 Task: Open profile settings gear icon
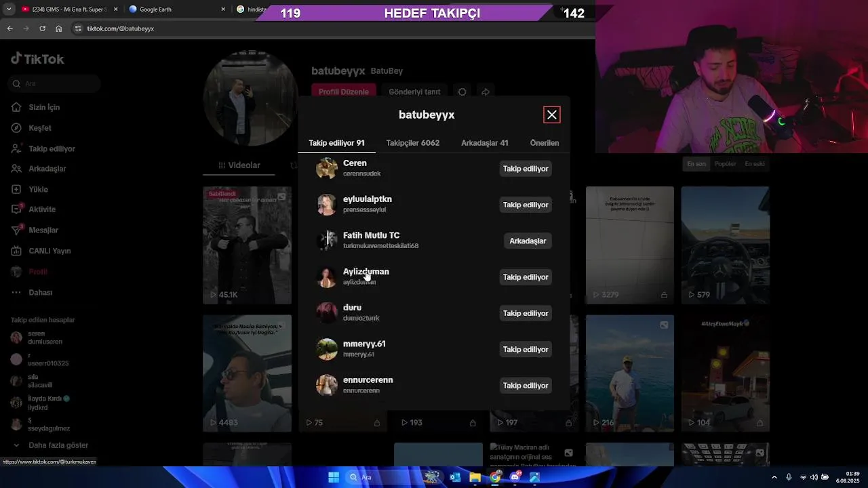(x=462, y=91)
